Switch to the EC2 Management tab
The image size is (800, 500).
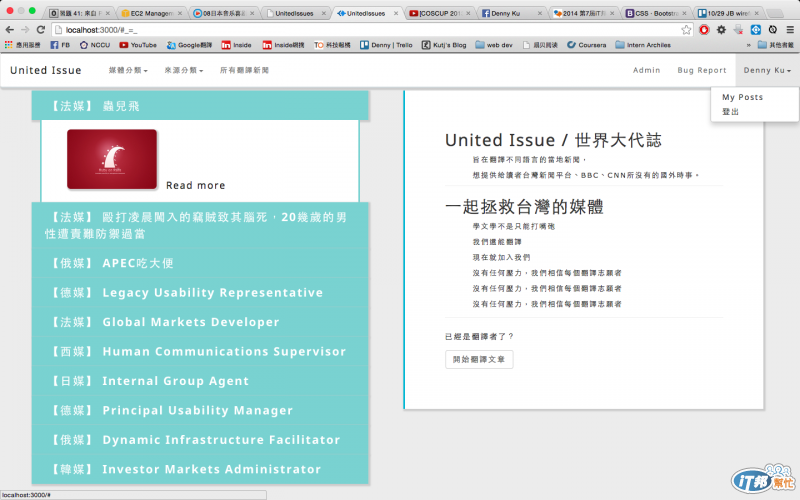point(151,13)
